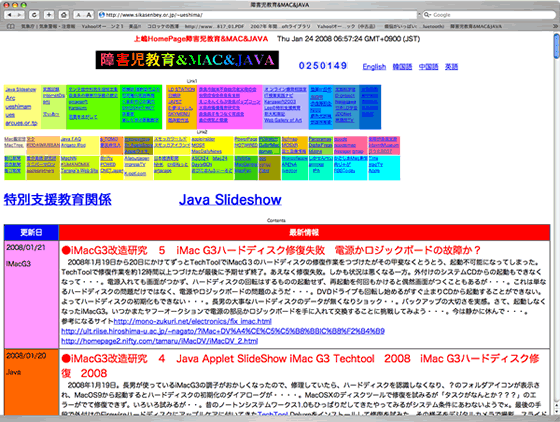Open the 817_01.PDF bookmark

click(x=214, y=26)
